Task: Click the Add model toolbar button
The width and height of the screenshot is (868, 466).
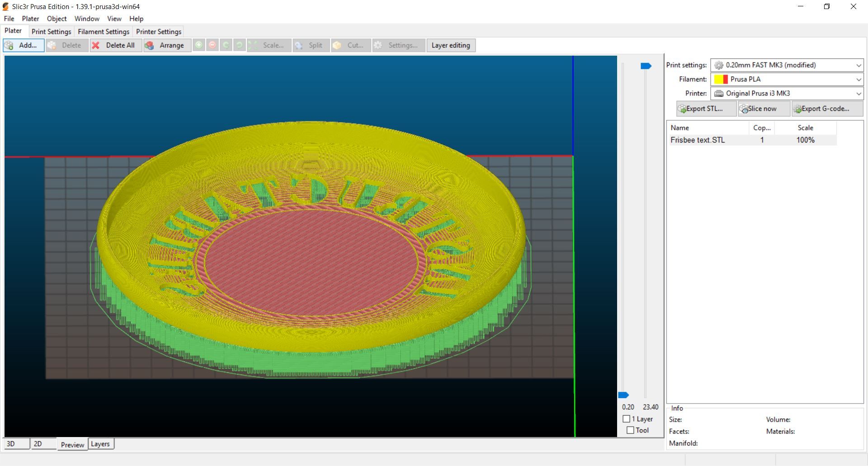Action: [24, 45]
